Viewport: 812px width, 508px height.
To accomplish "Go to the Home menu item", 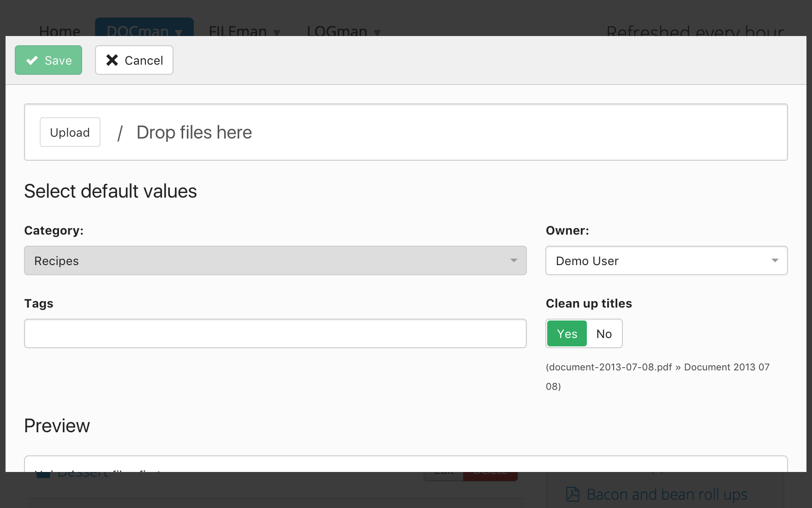I will tap(60, 30).
